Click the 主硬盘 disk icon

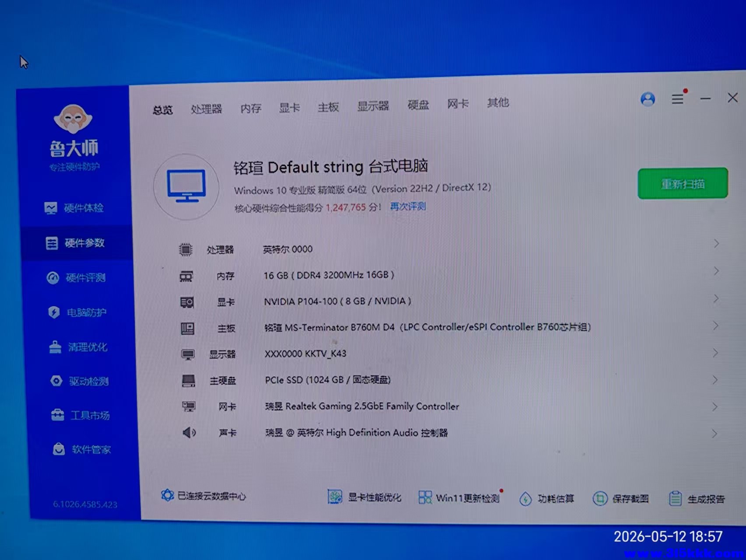point(188,380)
